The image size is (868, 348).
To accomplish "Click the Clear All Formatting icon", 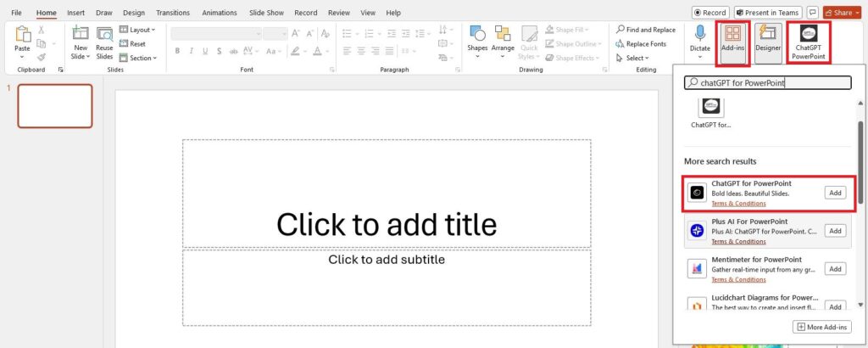I will [325, 34].
